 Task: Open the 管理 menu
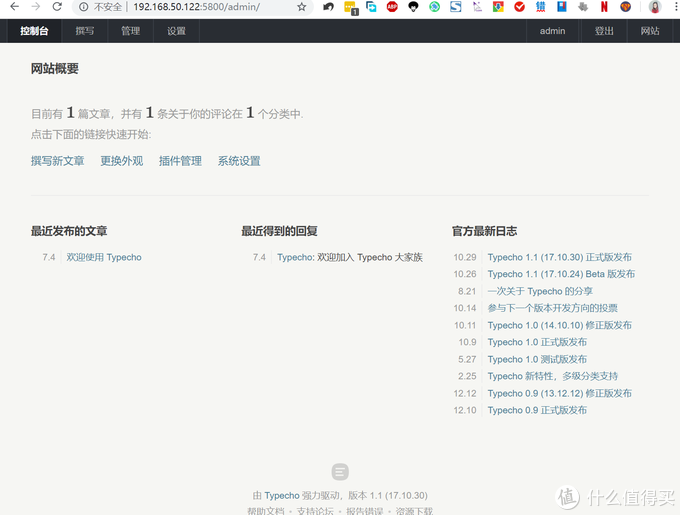click(131, 31)
